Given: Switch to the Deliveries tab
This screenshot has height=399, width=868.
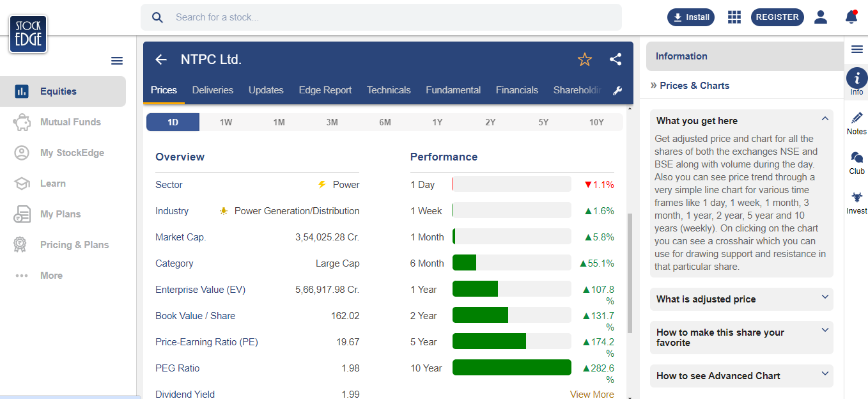Looking at the screenshot, I should [x=213, y=90].
